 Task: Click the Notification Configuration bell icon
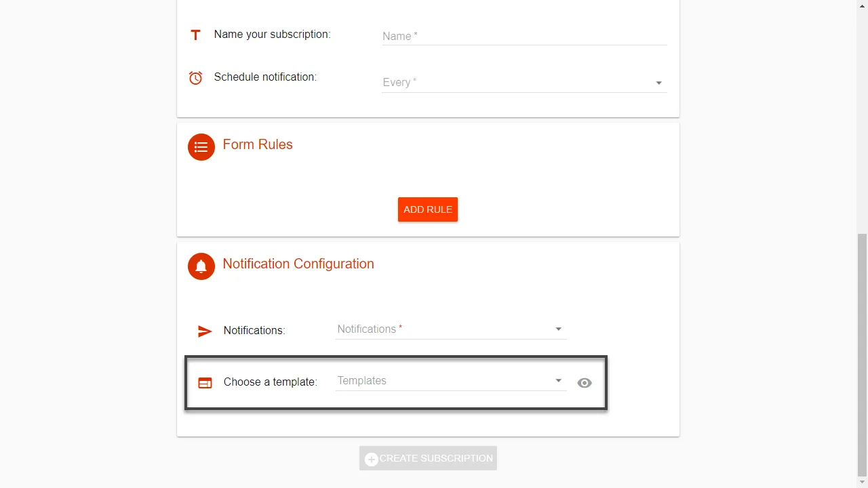click(x=201, y=266)
